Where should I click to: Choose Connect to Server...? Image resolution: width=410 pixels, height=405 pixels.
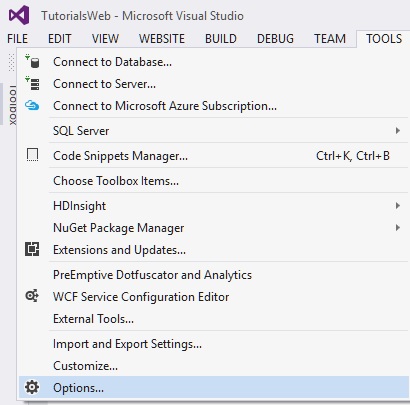213,84
